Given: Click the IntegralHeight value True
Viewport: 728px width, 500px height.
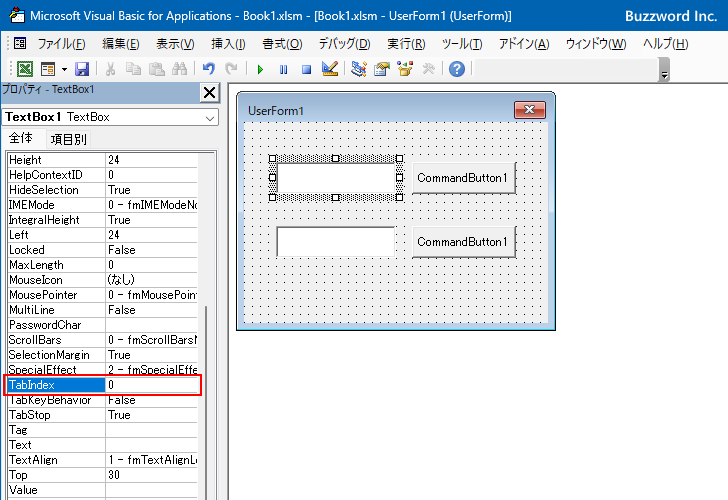Looking at the screenshot, I should 152,220.
